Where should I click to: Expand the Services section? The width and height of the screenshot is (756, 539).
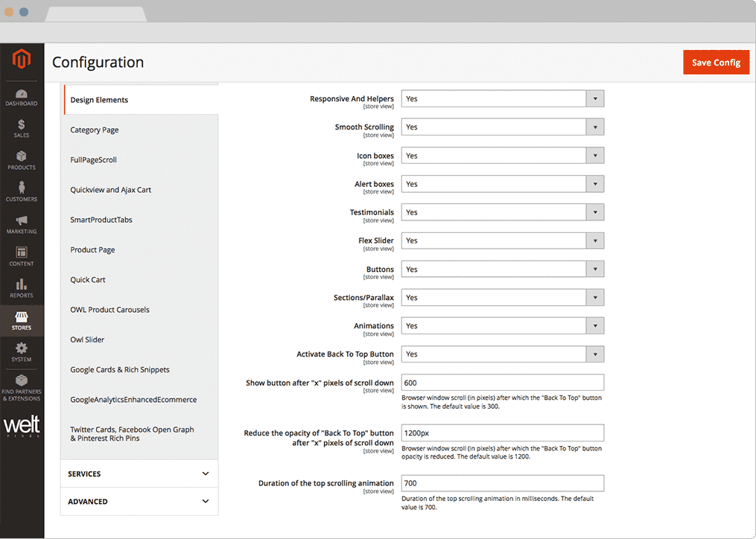pyautogui.click(x=139, y=474)
